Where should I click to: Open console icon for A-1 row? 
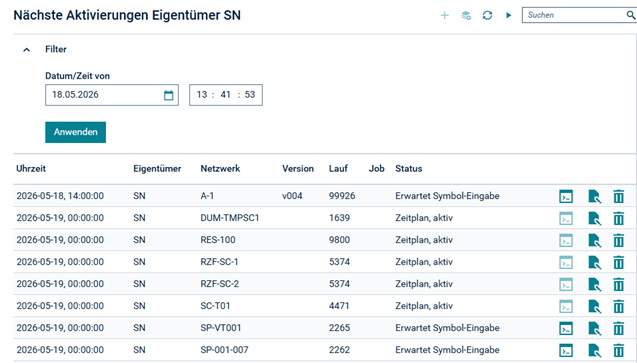[x=566, y=196]
